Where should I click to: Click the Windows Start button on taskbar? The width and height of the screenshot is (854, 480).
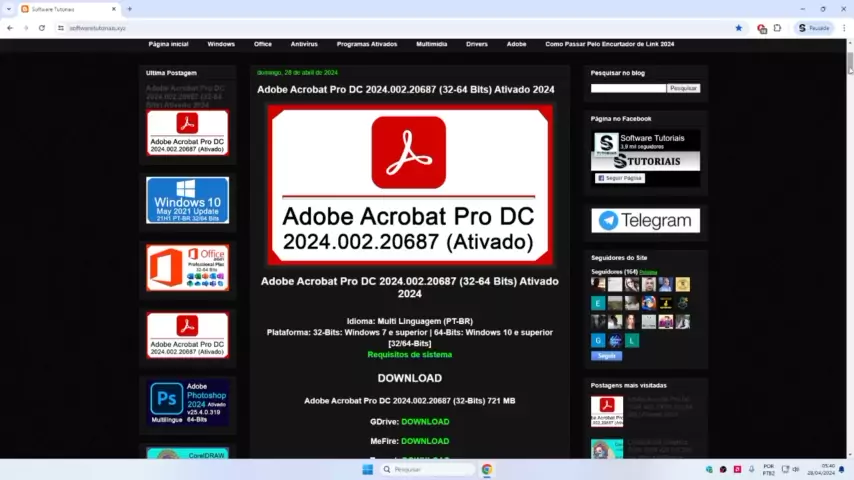tap(367, 469)
